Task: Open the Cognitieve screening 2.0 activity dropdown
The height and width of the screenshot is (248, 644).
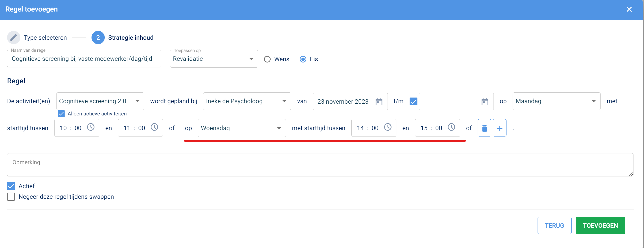Action: (x=100, y=101)
